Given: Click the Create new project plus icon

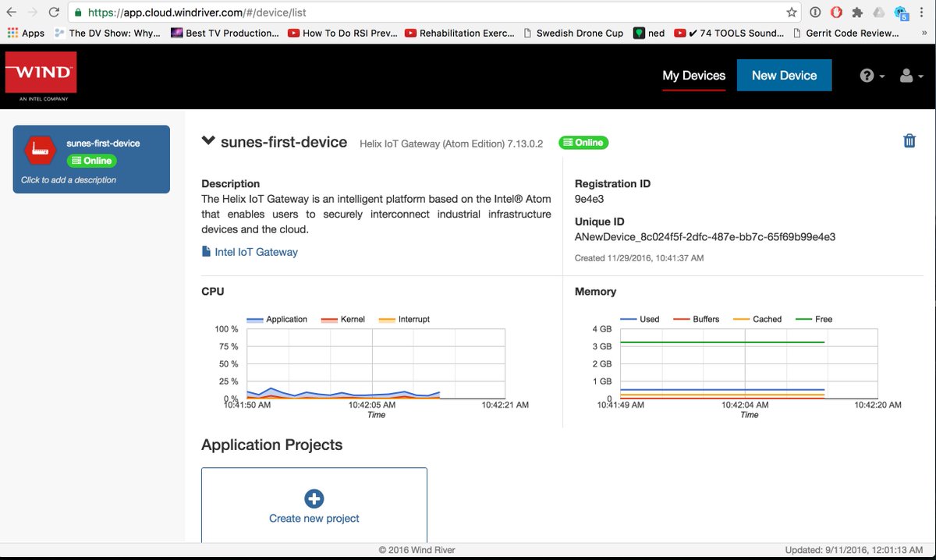Looking at the screenshot, I should pos(314,499).
